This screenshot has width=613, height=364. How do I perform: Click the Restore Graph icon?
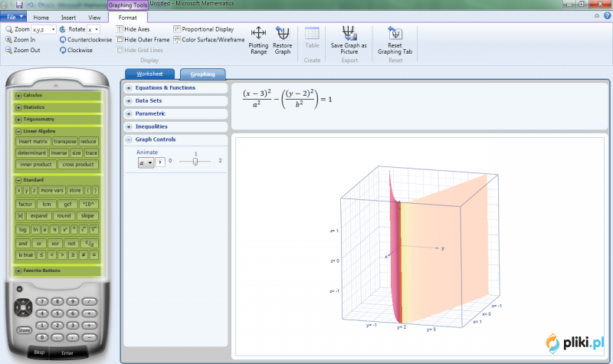282,33
